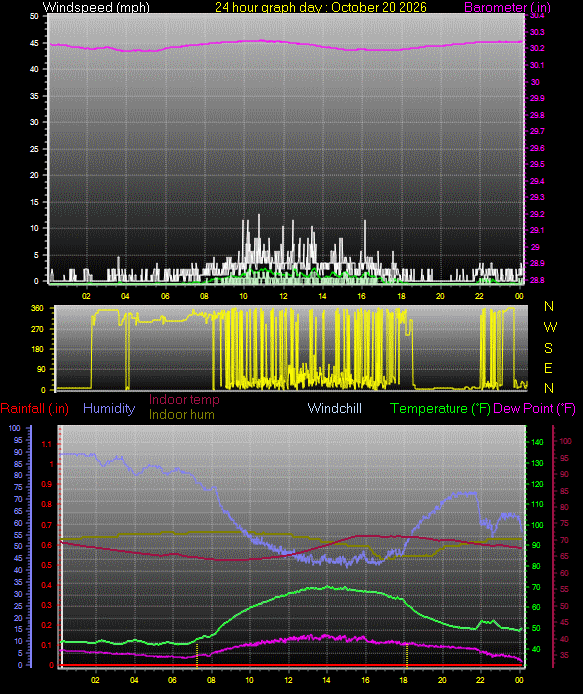Click the W compass label

[x=550, y=327]
